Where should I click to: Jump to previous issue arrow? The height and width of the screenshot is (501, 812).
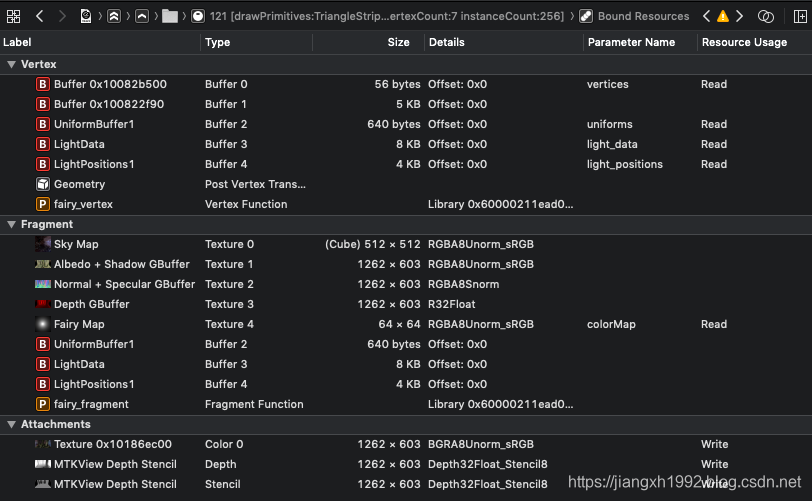(706, 16)
